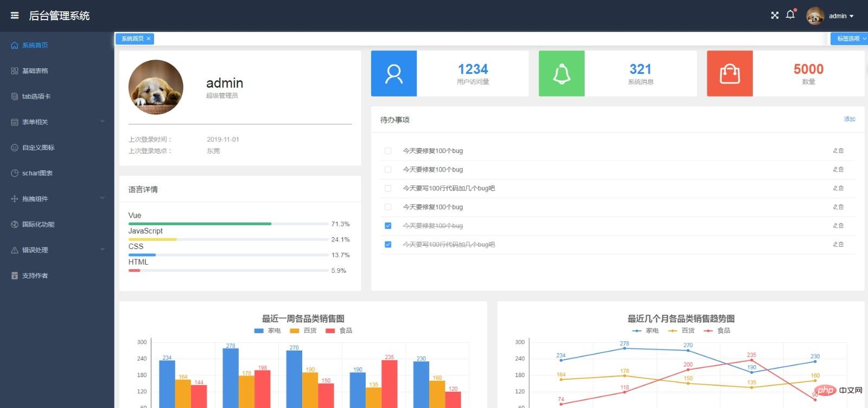Image resolution: width=868 pixels, height=408 pixels.
Task: Click the edit pencil on the first todo
Action: (x=835, y=151)
